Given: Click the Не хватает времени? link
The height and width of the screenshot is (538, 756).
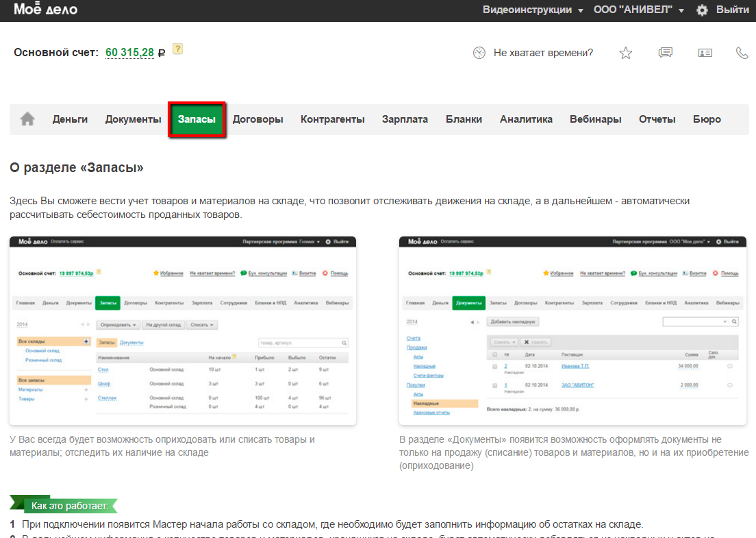Looking at the screenshot, I should coord(544,53).
